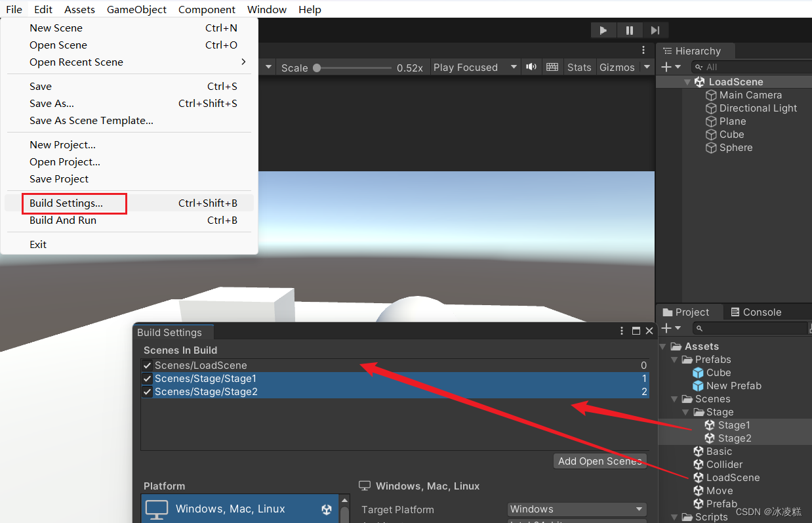Switch to the Console tab
This screenshot has height=523, width=812.
pos(761,312)
